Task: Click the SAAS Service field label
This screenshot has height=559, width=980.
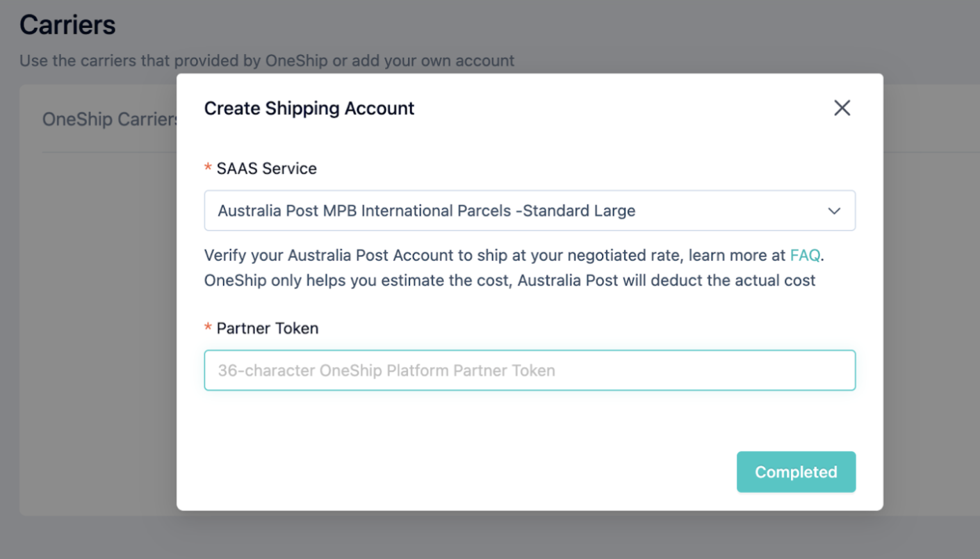Action: click(x=267, y=168)
